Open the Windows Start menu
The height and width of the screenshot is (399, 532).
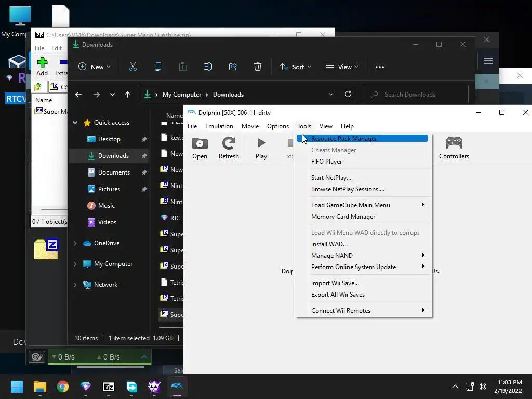point(17,387)
